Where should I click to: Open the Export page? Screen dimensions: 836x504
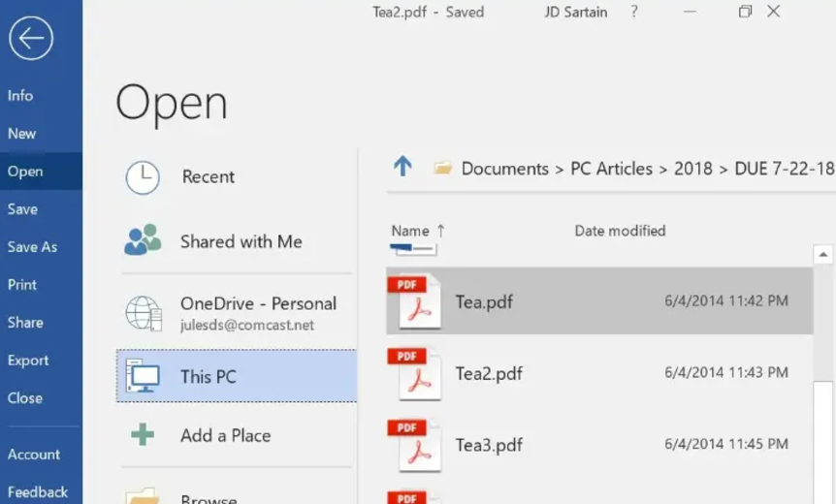(x=28, y=361)
